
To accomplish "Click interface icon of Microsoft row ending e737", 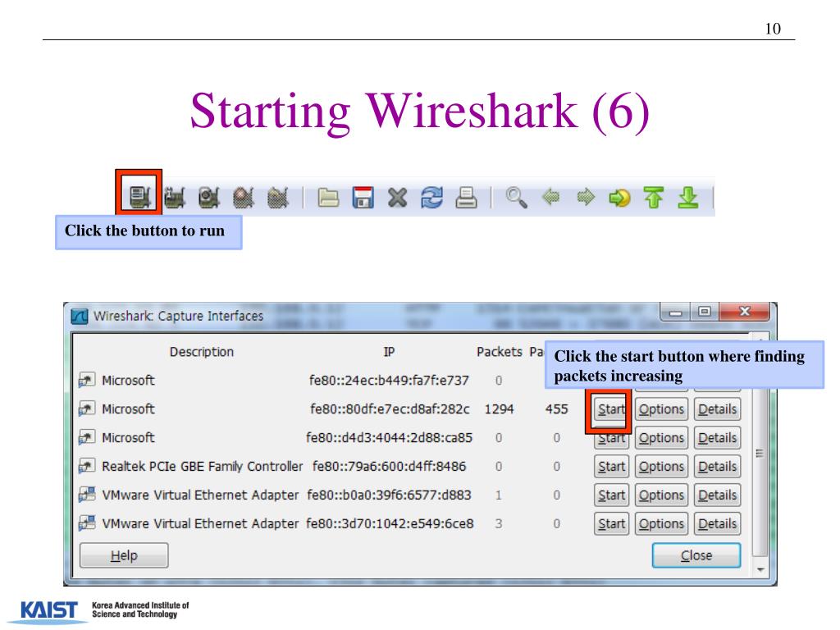I will 87,380.
